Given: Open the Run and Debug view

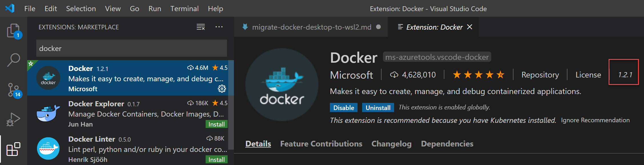Looking at the screenshot, I should click(13, 119).
